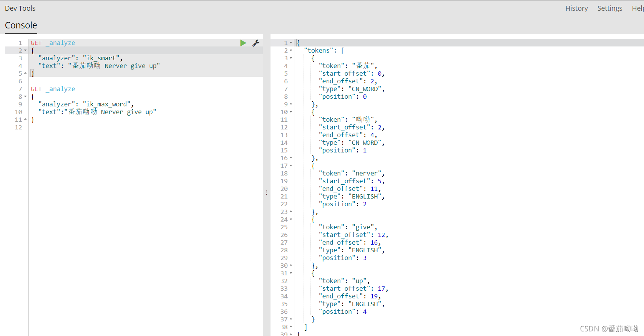The height and width of the screenshot is (336, 644).
Task: Click the text line under ik_max_word analyzer
Action: (97, 112)
